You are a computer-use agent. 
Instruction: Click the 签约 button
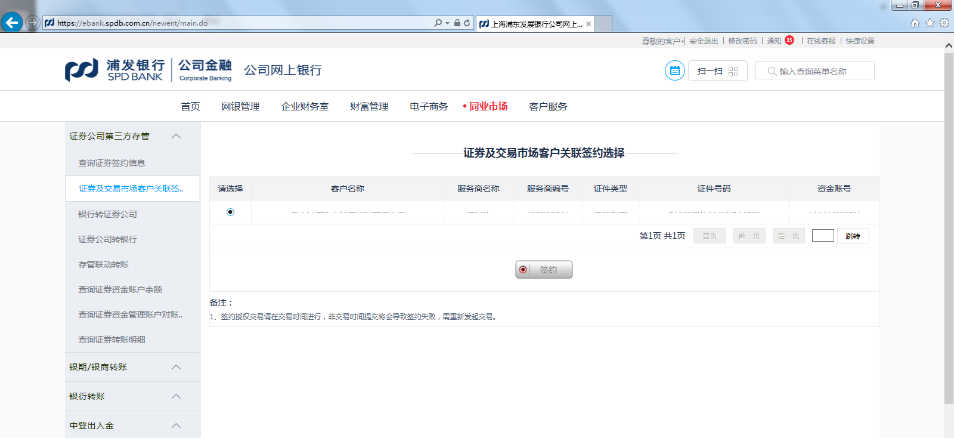click(x=544, y=270)
